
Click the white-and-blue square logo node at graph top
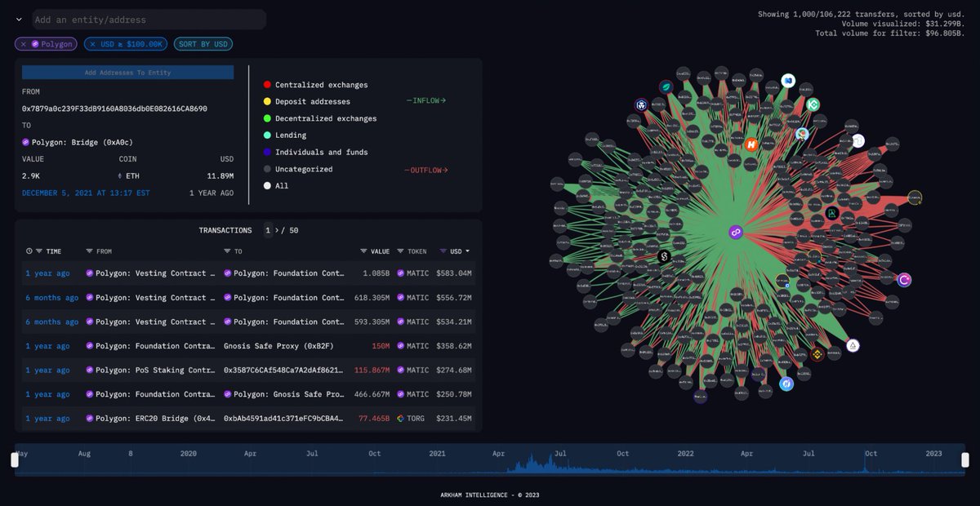(788, 80)
